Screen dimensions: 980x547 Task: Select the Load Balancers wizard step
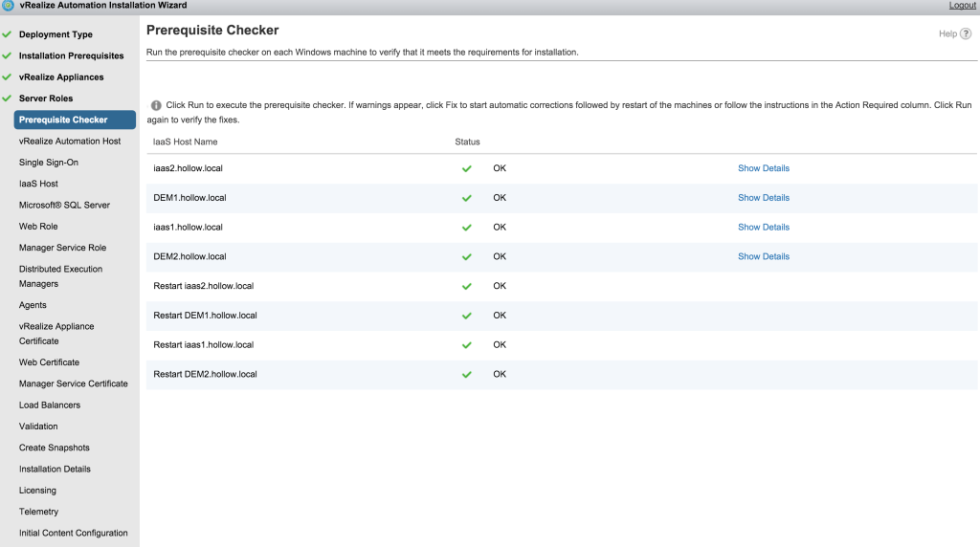50,405
